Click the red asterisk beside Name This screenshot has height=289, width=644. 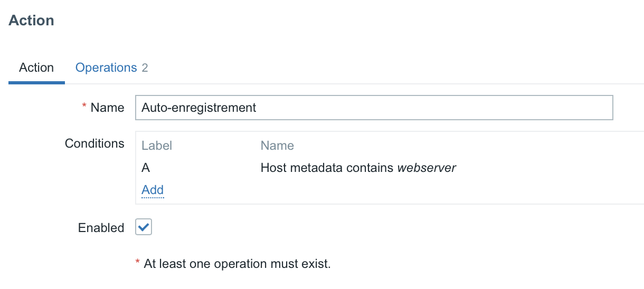pos(84,107)
